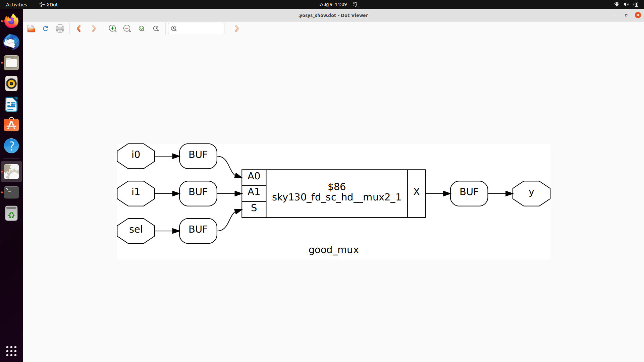644x362 pixels.
Task: Open Thunderbird from the dock
Action: coord(11,42)
